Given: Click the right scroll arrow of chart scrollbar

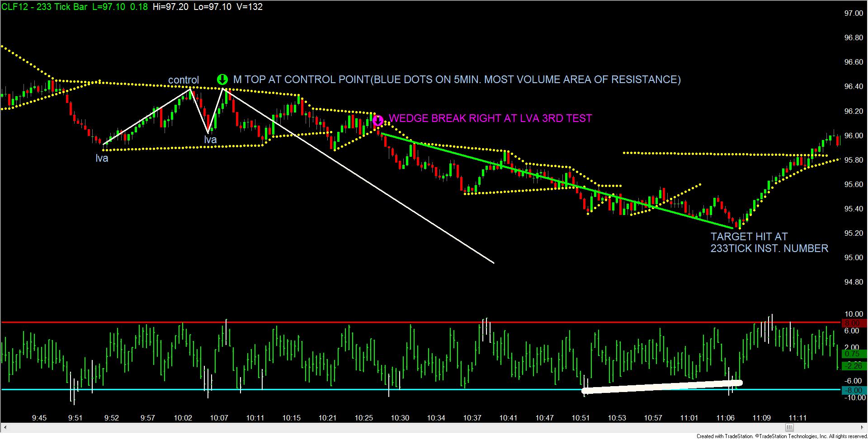Looking at the screenshot, I should point(863,427).
